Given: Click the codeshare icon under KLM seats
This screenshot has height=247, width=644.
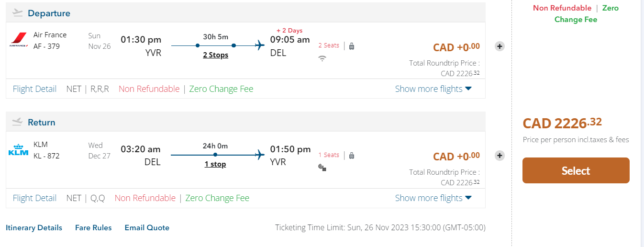Looking at the screenshot, I should tap(322, 167).
